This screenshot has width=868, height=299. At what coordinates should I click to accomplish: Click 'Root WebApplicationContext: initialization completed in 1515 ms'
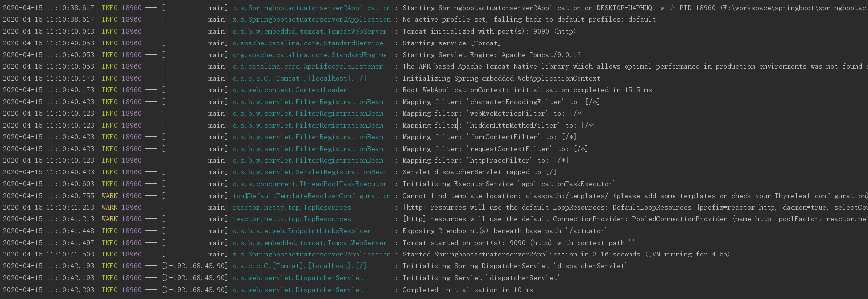point(527,90)
